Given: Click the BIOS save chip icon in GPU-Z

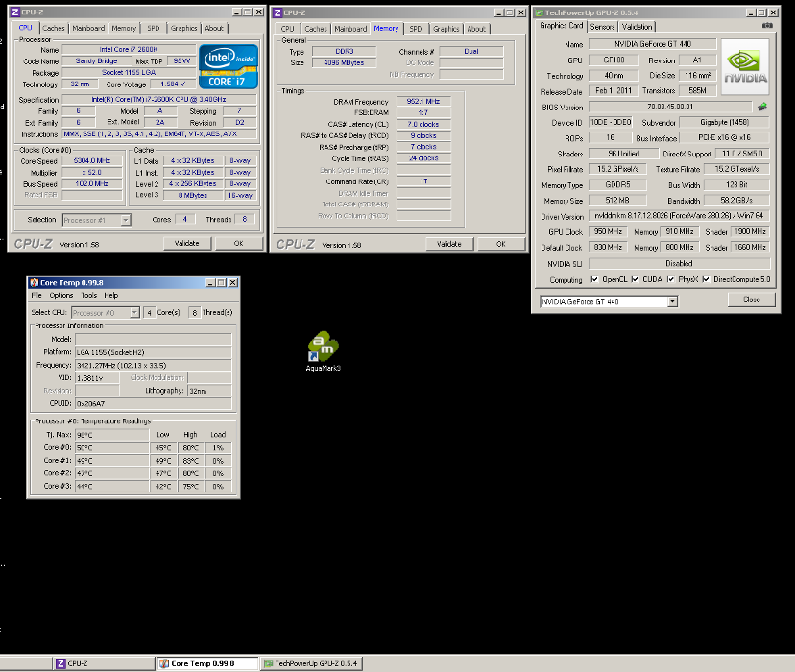Looking at the screenshot, I should [762, 107].
